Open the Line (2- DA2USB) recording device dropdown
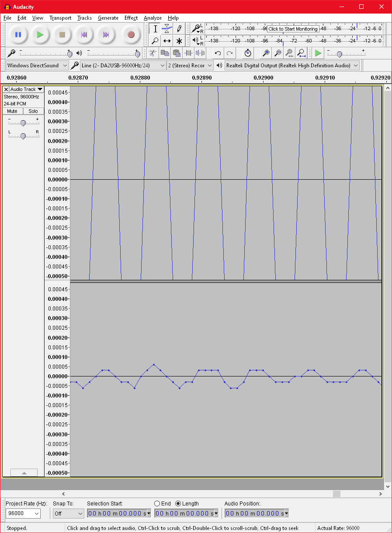392x533 pixels. click(123, 66)
